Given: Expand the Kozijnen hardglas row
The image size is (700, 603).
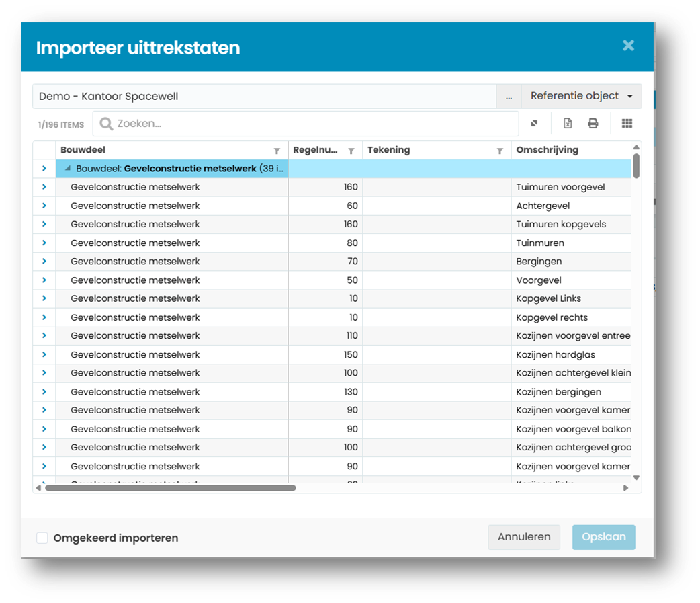Looking at the screenshot, I should click(x=44, y=354).
